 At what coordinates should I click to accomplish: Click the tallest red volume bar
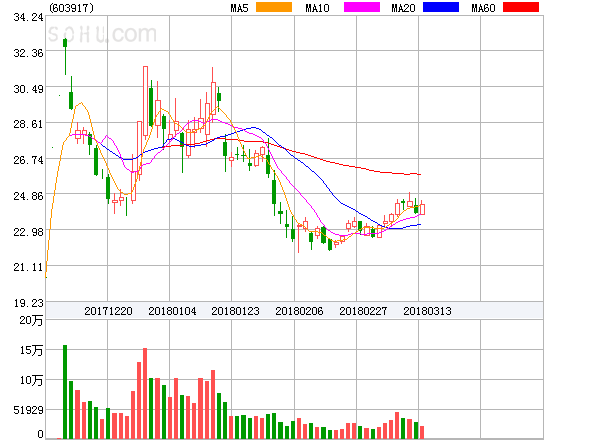coord(145,393)
